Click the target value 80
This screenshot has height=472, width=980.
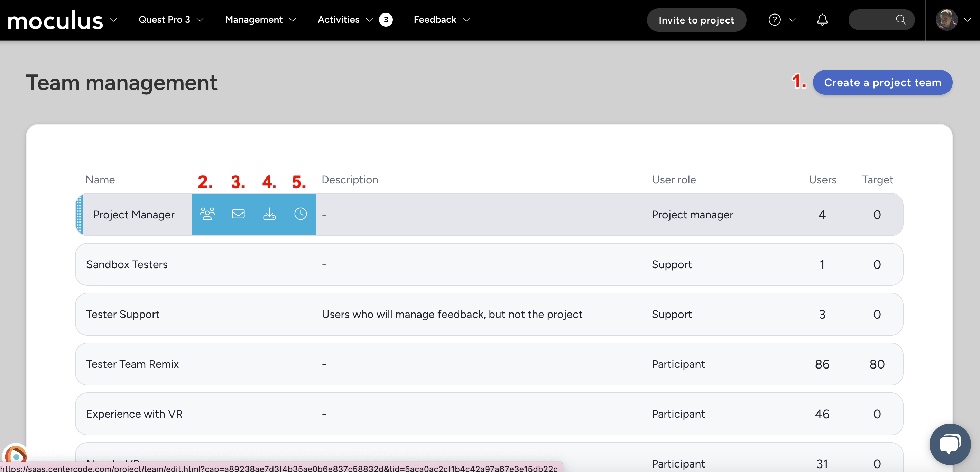[877, 364]
